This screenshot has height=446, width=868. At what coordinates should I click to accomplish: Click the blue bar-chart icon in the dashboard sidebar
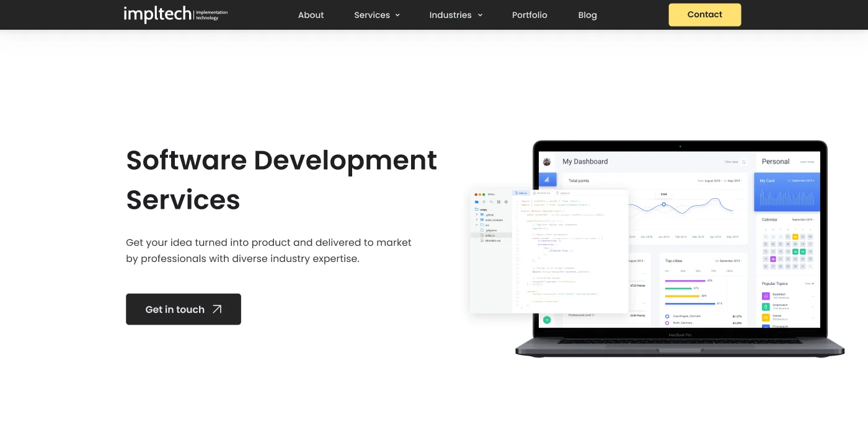pyautogui.click(x=547, y=179)
